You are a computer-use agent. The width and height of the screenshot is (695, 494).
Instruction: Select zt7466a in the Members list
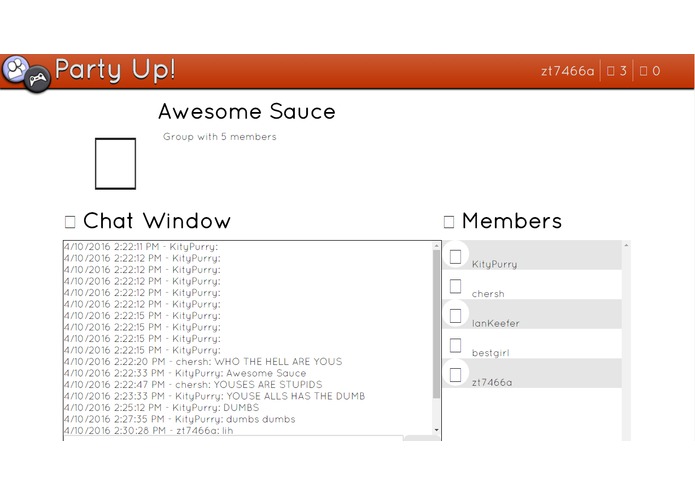(x=532, y=373)
